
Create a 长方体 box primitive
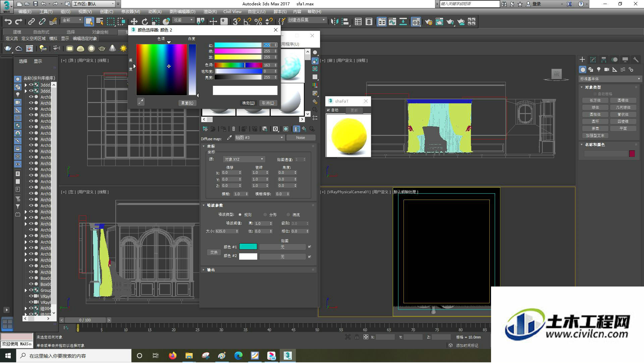click(x=595, y=100)
